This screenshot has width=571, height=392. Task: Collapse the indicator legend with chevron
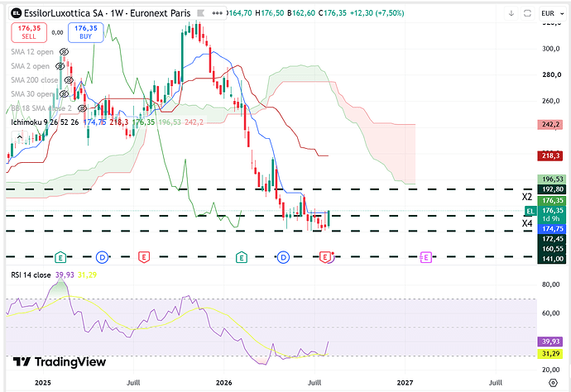tap(20, 137)
